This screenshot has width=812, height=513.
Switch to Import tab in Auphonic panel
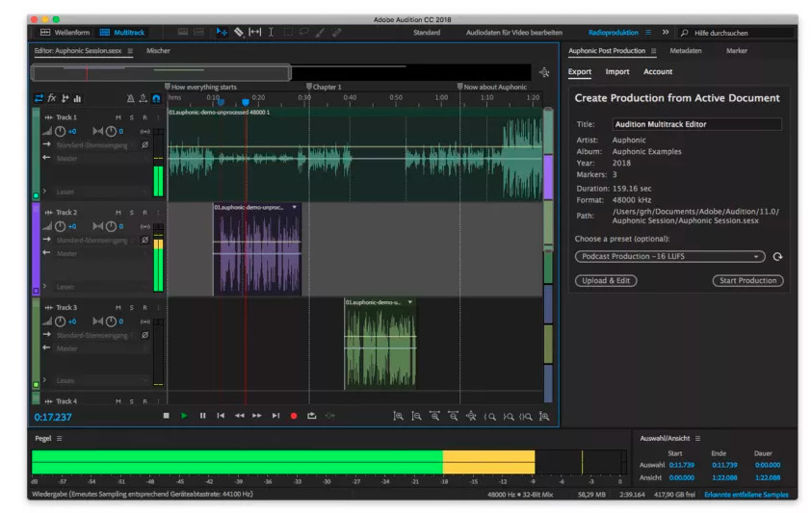(x=617, y=71)
